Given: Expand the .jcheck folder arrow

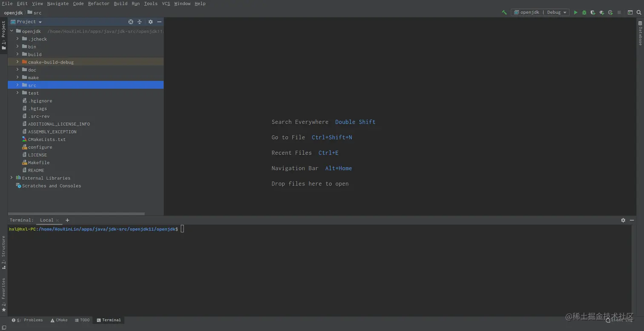Looking at the screenshot, I should [17, 39].
